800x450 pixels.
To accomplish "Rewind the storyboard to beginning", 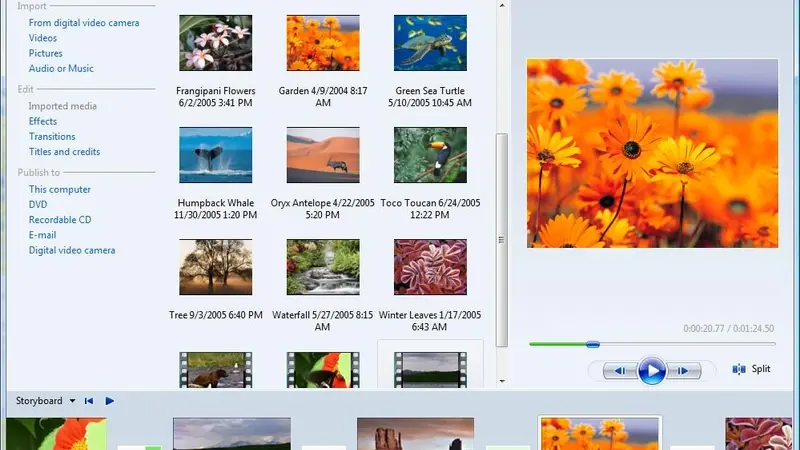I will 89,401.
